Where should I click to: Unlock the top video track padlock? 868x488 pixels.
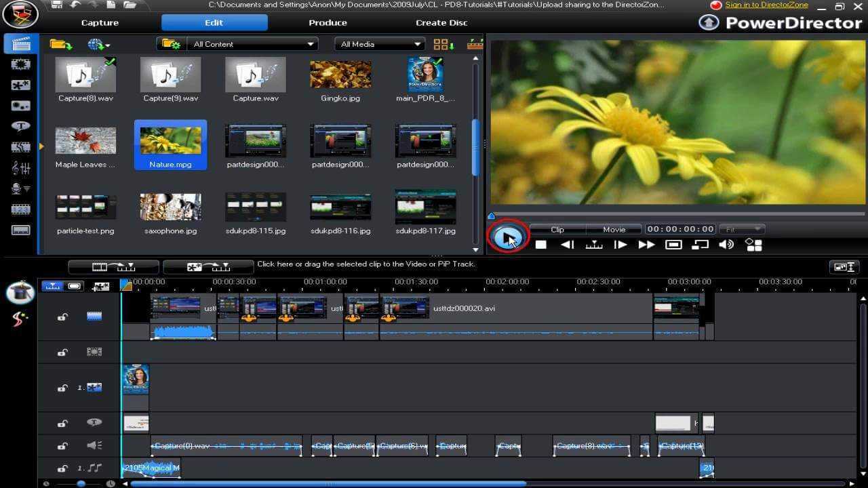pos(62,317)
